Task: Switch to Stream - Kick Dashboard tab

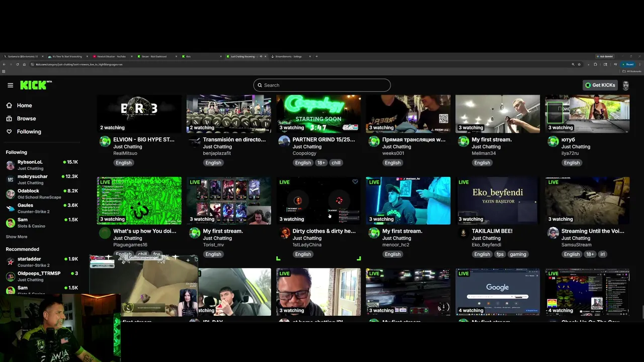Action: tap(156, 56)
